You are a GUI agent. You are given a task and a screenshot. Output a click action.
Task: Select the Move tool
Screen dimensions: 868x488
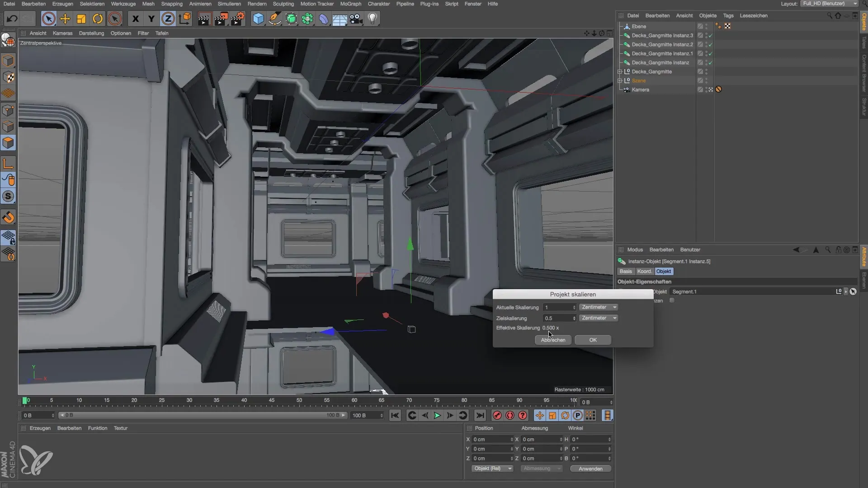point(65,19)
